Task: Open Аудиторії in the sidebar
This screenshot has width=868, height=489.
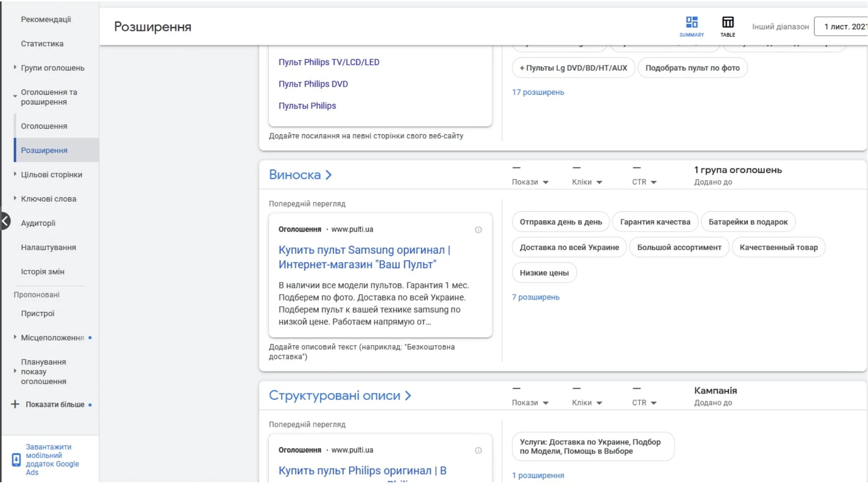Action: click(38, 223)
